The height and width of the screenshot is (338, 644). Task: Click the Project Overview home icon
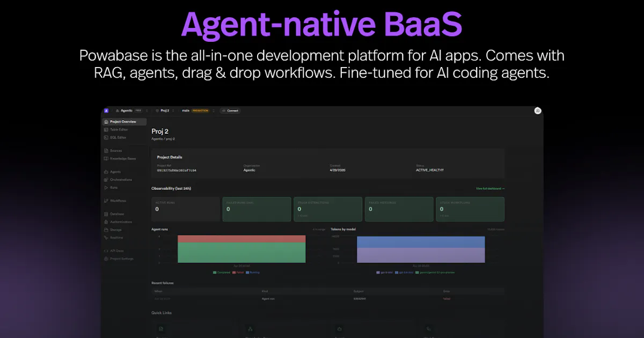click(x=106, y=122)
